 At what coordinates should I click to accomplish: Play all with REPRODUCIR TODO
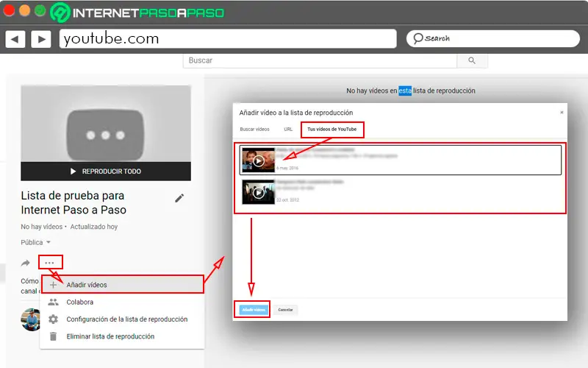[x=106, y=171]
